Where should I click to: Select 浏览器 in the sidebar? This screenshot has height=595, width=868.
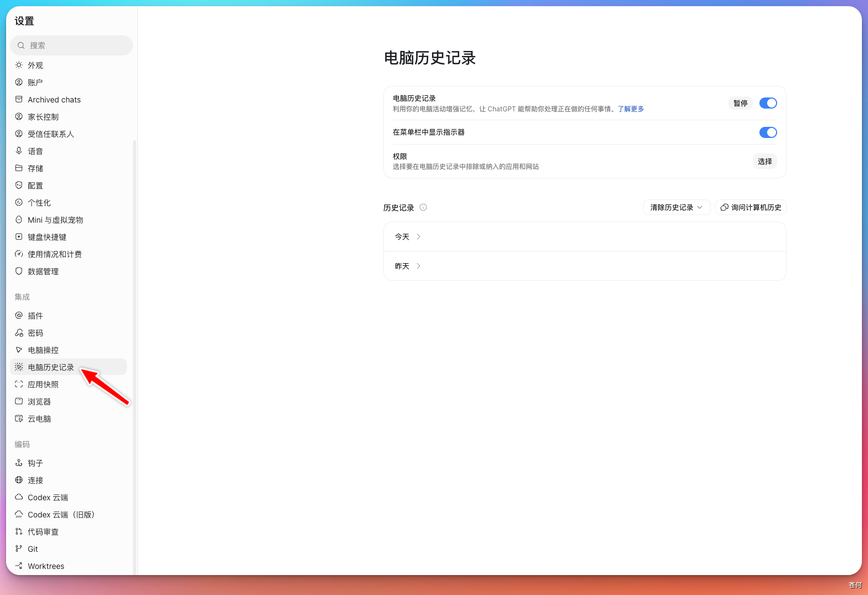[68, 401]
